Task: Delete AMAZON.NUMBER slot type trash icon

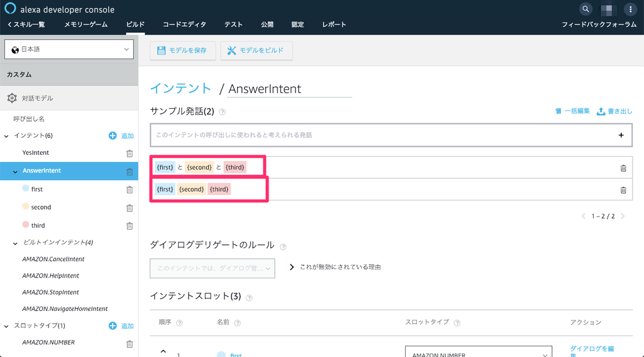Action: [x=130, y=343]
